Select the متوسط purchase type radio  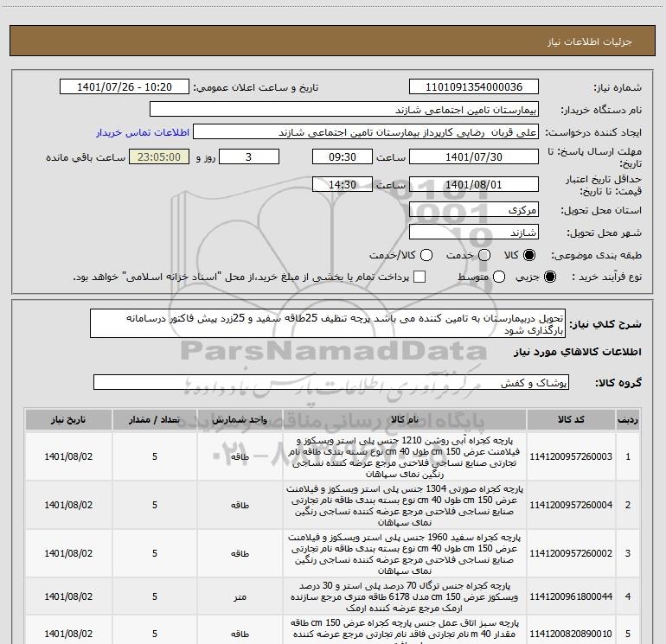click(x=499, y=277)
